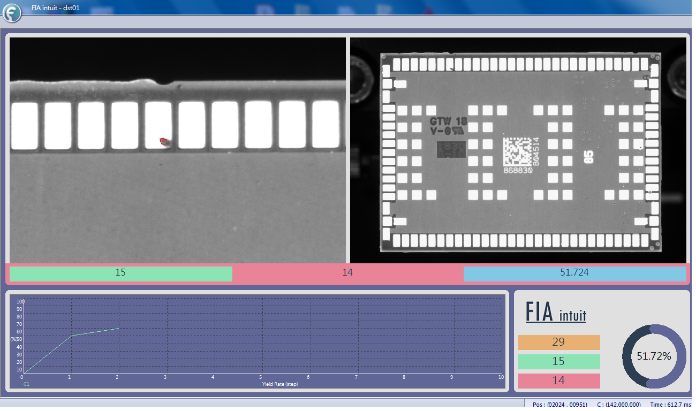Click the green box showing 15 in summary
The height and width of the screenshot is (411, 696).
(x=558, y=361)
